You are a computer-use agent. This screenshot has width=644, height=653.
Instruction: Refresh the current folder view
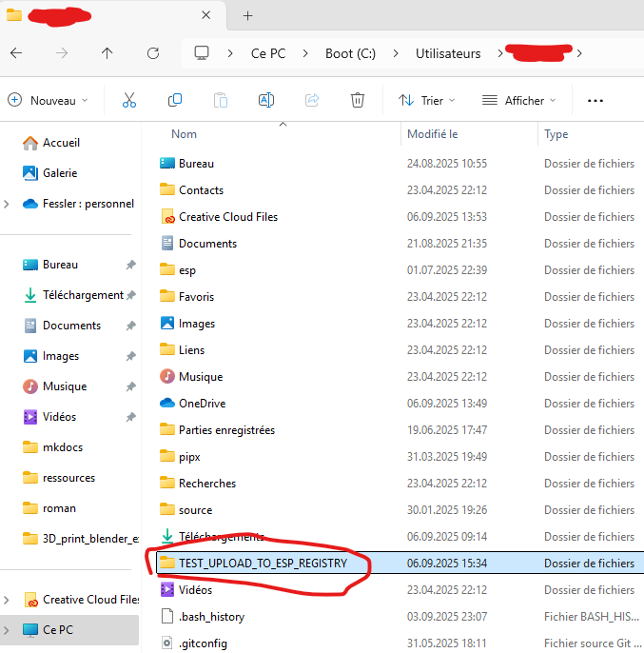pos(153,53)
